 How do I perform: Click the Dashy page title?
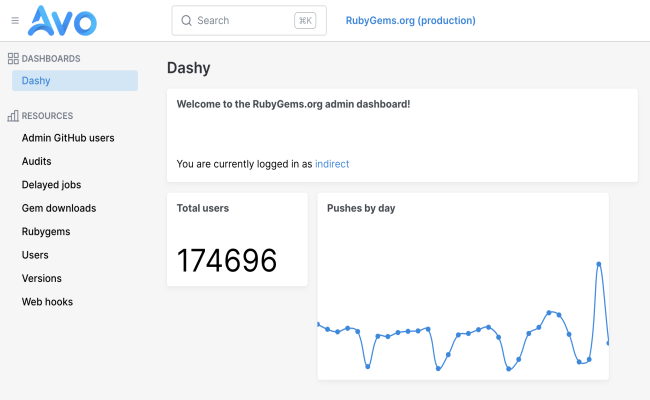pos(189,68)
